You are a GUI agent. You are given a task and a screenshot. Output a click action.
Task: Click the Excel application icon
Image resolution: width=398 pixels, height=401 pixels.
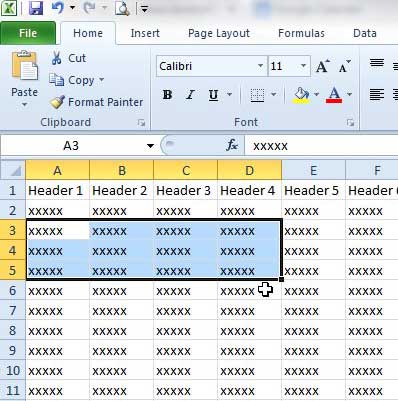coord(9,8)
